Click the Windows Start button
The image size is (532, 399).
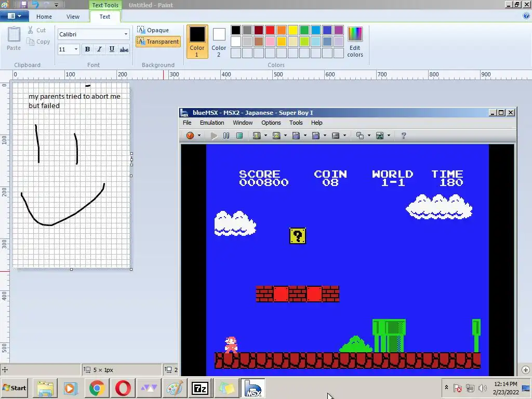pos(14,388)
